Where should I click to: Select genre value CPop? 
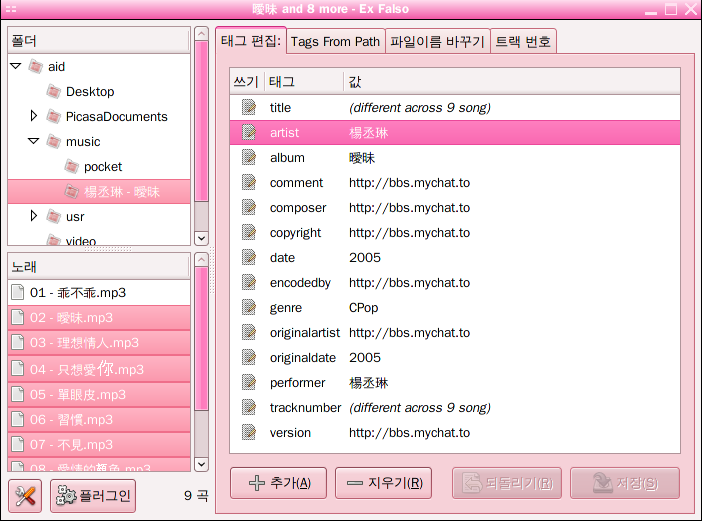point(364,308)
